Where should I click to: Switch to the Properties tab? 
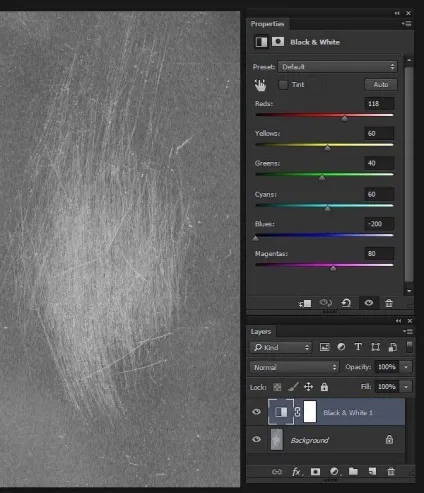tap(268, 24)
